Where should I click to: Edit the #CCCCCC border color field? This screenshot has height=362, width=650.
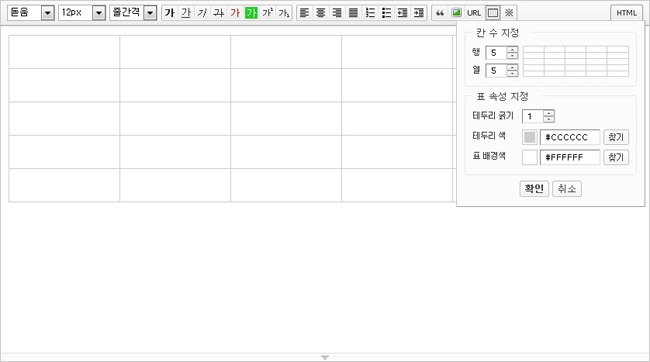coord(570,137)
